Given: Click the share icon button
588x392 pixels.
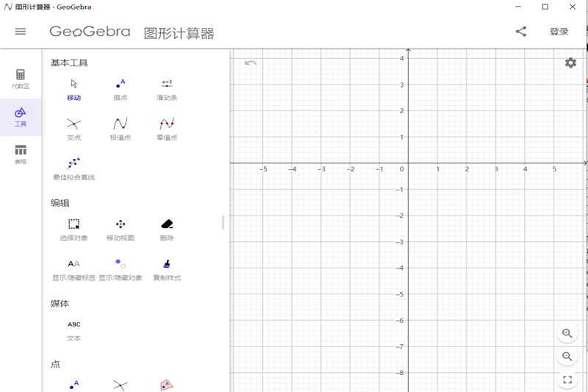Looking at the screenshot, I should pos(521,32).
